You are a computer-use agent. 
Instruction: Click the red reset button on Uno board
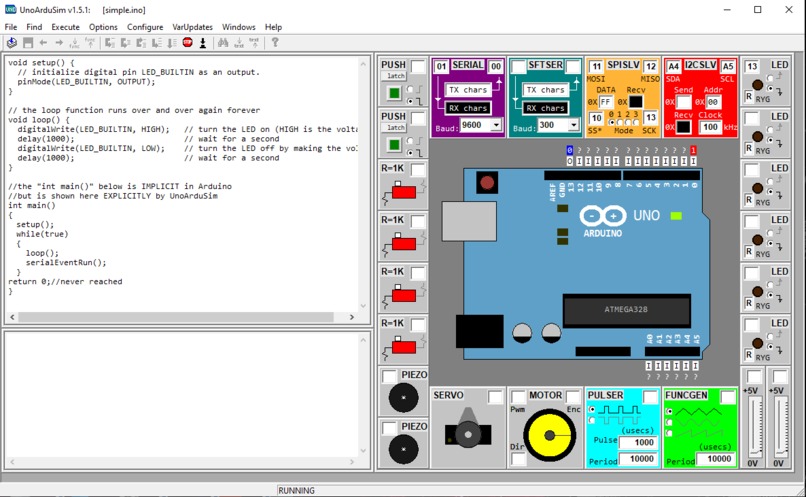487,182
